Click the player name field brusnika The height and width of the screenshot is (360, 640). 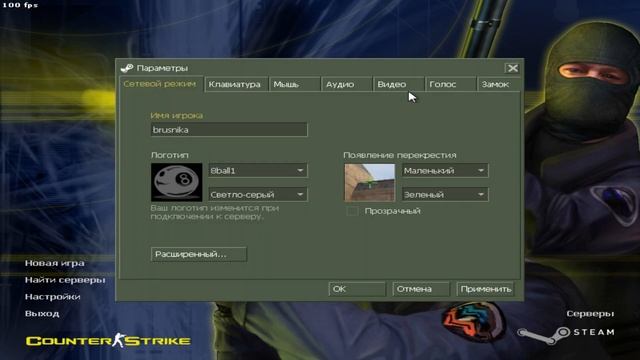click(229, 129)
